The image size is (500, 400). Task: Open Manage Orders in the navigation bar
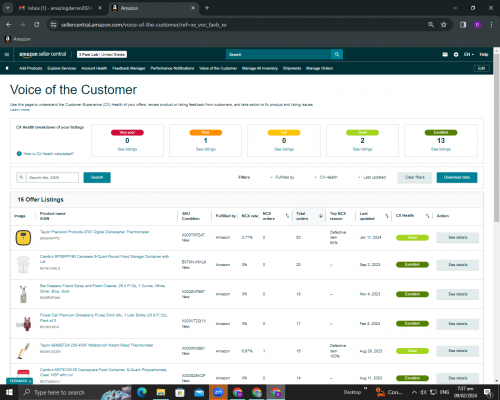(319, 68)
